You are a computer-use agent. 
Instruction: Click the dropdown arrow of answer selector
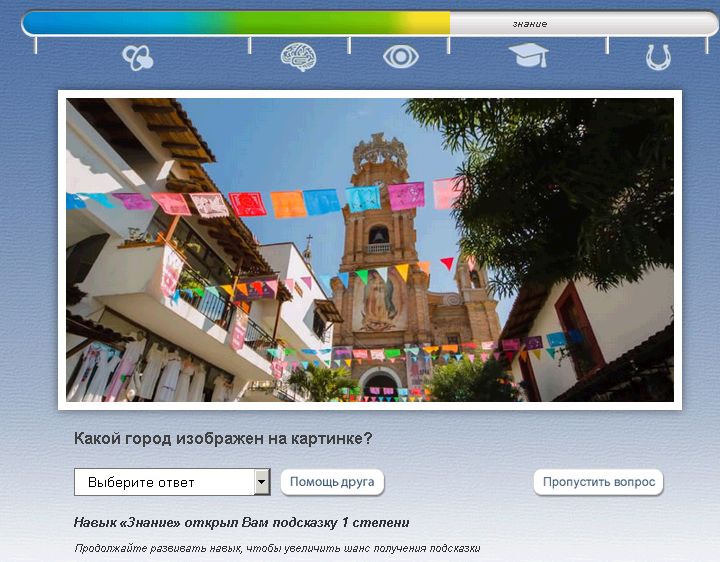pyautogui.click(x=262, y=482)
